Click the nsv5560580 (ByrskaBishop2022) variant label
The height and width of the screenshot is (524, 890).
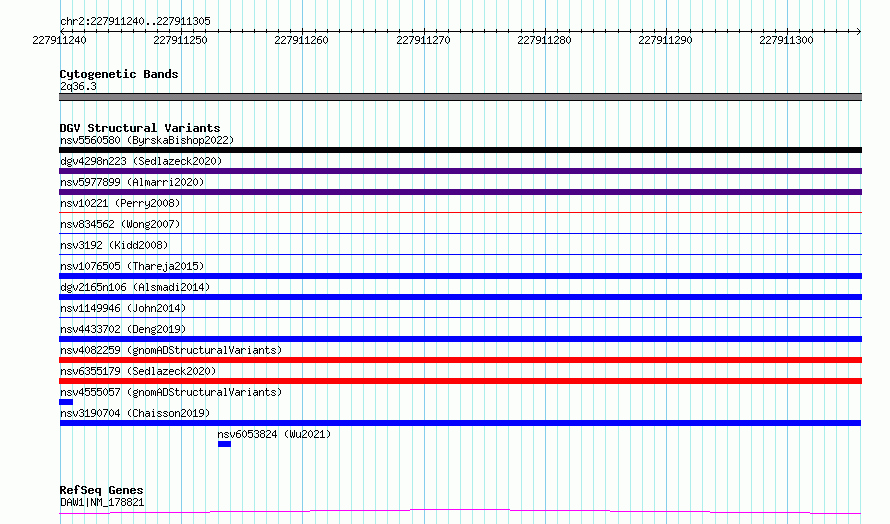coord(147,140)
